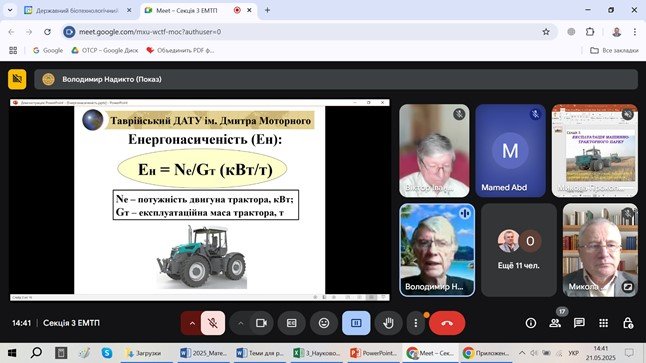Stop presenting with the blue screen-share button

tap(356, 323)
